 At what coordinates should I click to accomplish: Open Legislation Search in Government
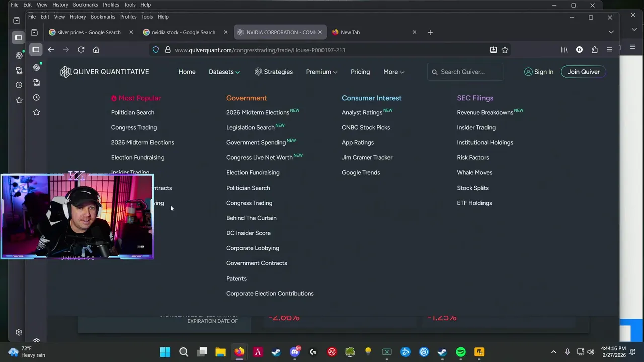click(250, 127)
